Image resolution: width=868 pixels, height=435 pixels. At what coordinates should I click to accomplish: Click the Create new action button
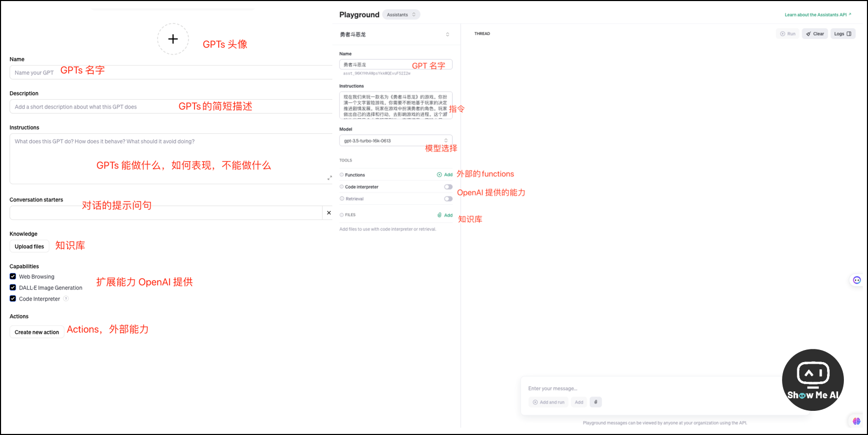37,332
